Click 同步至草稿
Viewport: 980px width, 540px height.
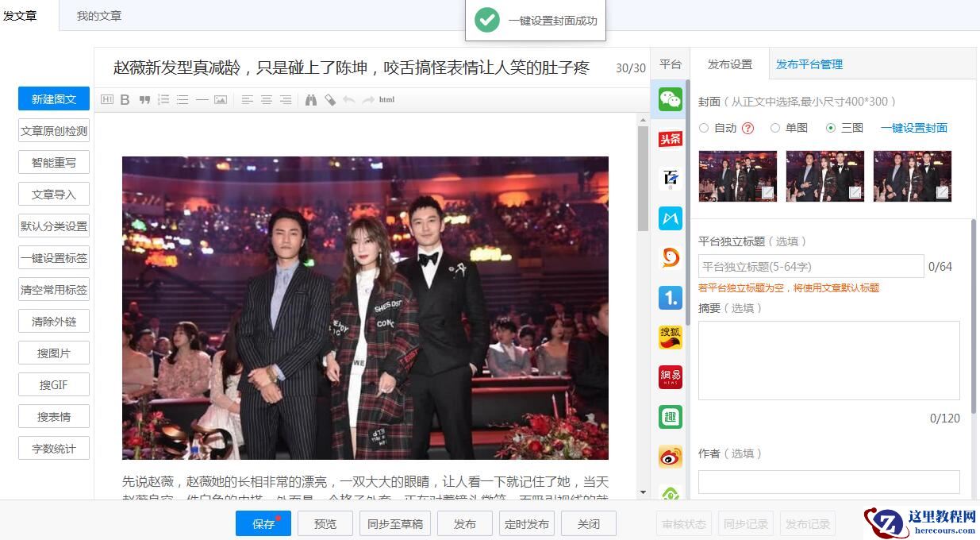(x=395, y=523)
